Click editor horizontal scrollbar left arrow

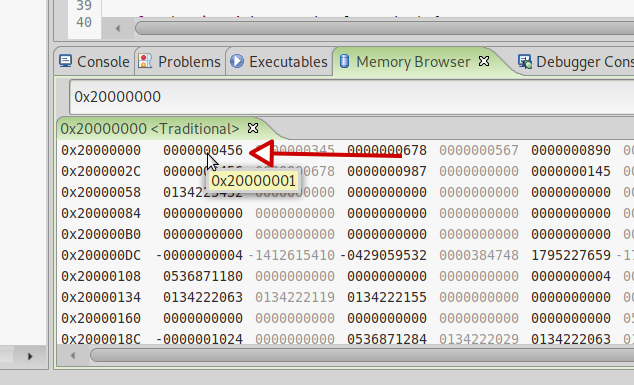coord(118,28)
